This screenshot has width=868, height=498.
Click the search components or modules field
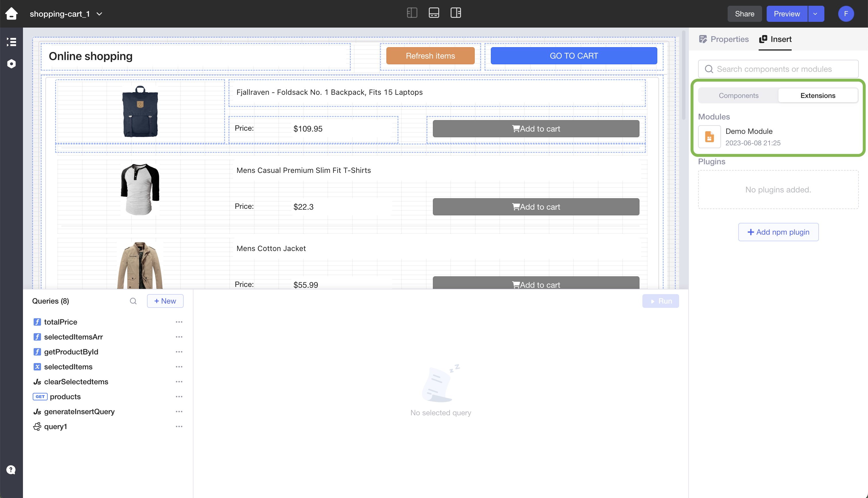click(778, 69)
